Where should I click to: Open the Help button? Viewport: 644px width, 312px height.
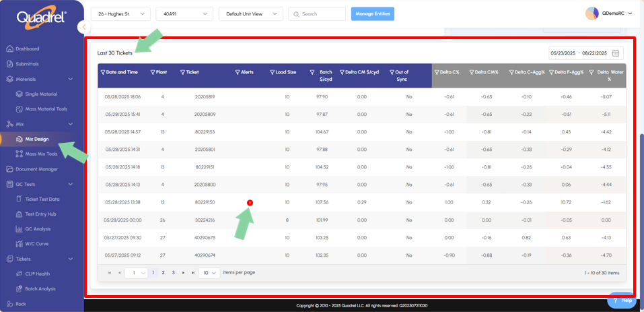click(x=621, y=301)
